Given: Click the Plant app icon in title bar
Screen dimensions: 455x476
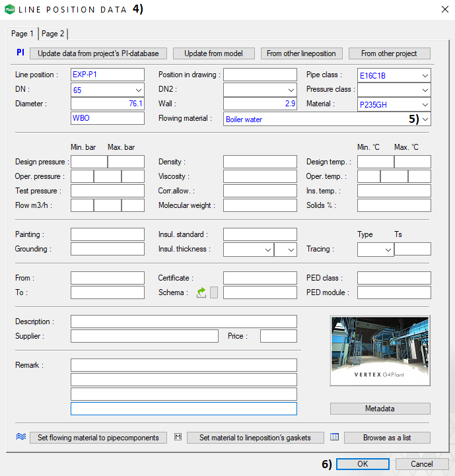Looking at the screenshot, I should 9,9.
